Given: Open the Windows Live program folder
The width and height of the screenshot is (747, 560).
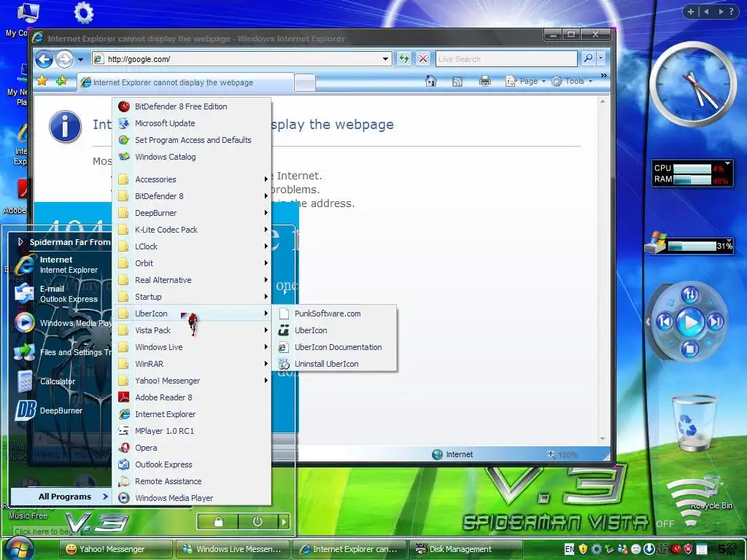Looking at the screenshot, I should pyautogui.click(x=192, y=347).
